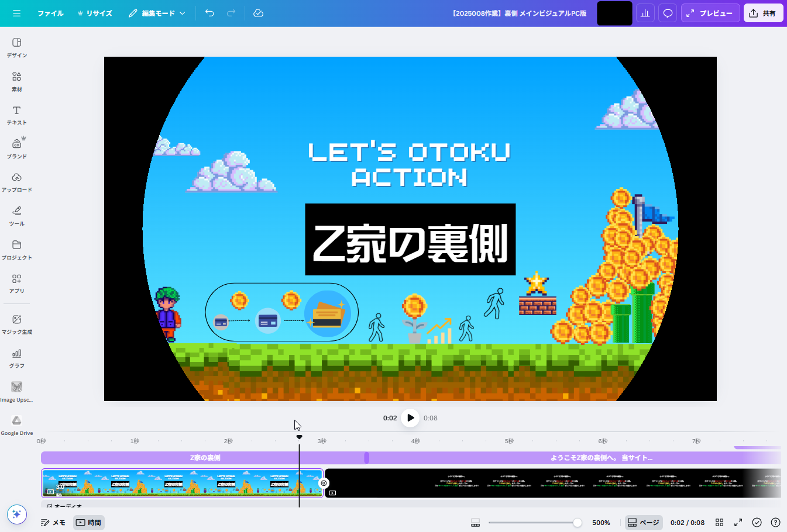Click the 500% zoom level

(x=601, y=523)
